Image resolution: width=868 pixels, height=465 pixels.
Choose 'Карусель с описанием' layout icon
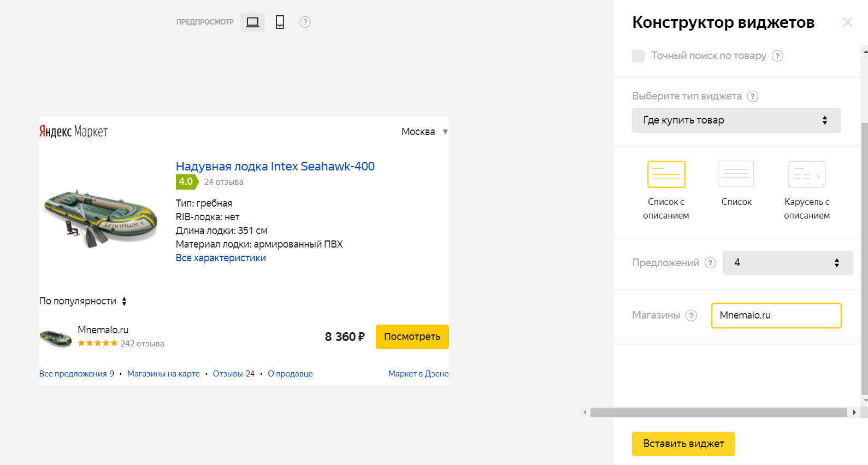click(x=807, y=174)
